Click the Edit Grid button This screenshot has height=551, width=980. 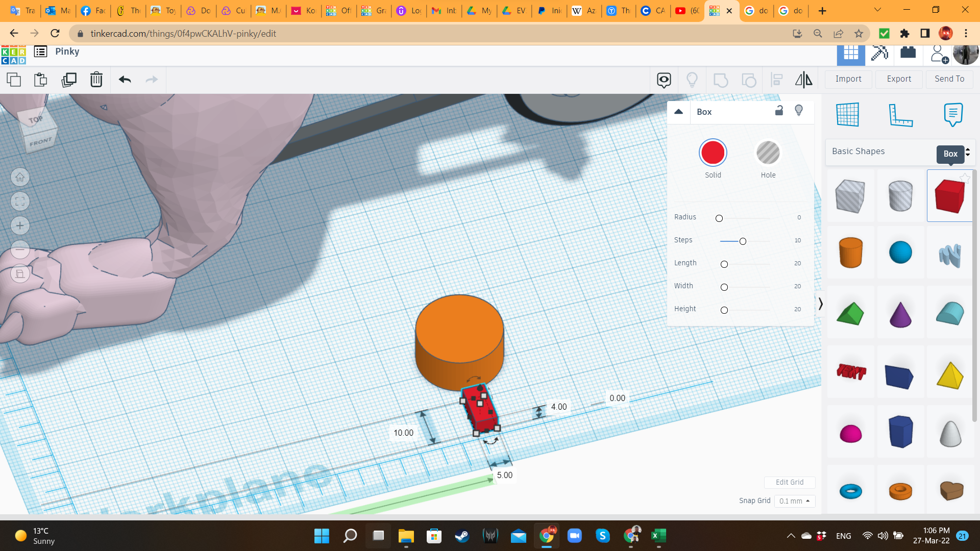[x=789, y=482]
